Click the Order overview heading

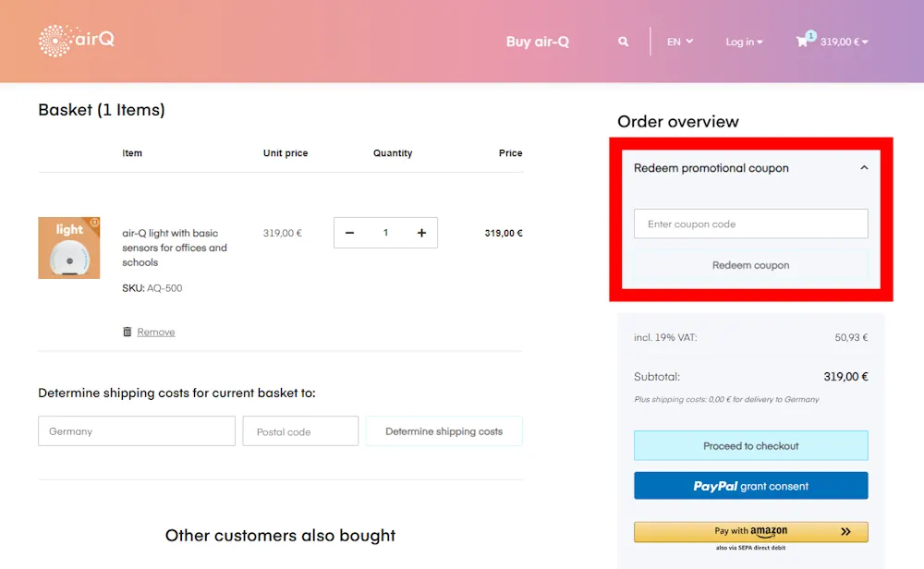[x=677, y=121]
